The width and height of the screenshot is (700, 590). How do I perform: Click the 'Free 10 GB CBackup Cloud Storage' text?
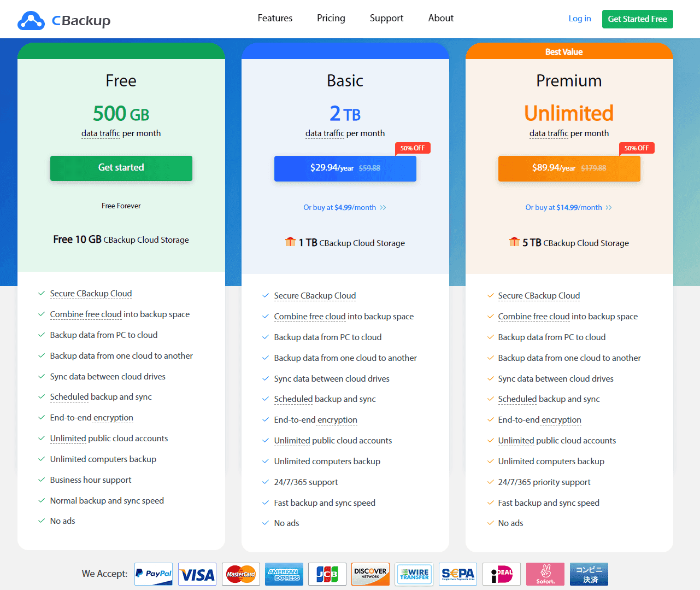121,239
